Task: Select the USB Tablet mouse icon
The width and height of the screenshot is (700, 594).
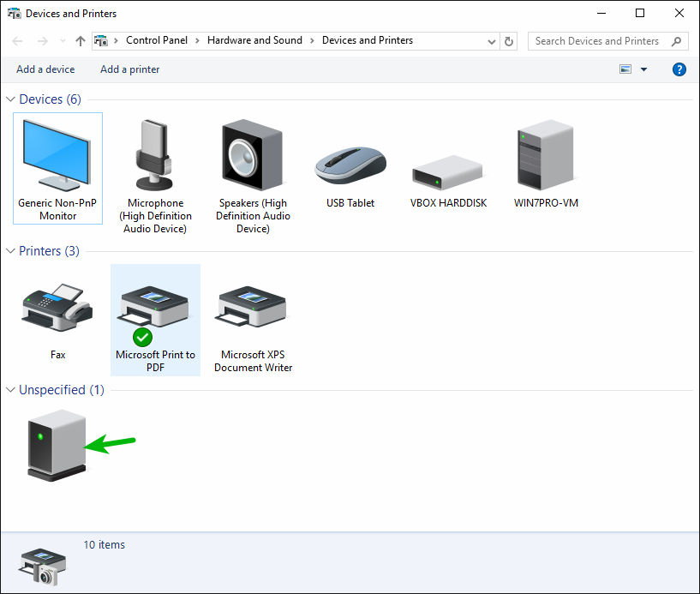Action: pyautogui.click(x=350, y=165)
